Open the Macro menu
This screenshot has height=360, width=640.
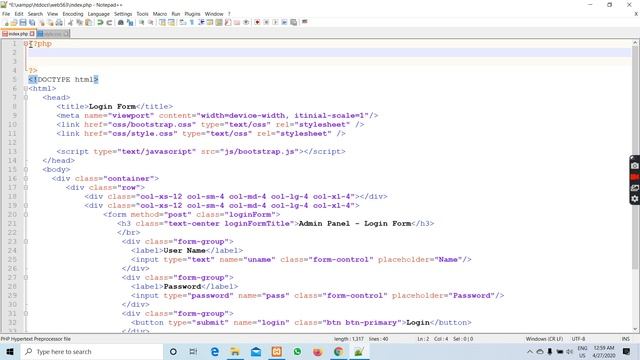click(x=160, y=14)
